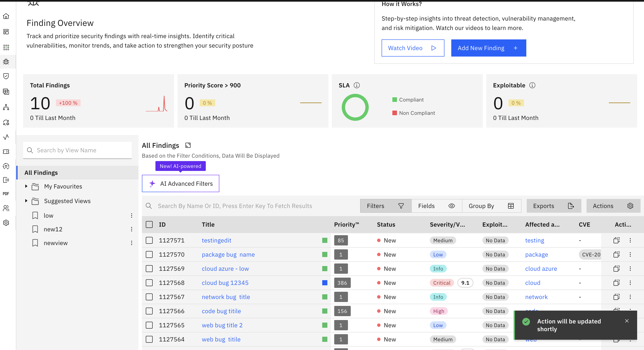The width and height of the screenshot is (644, 350).
Task: Click the Add New Finding button
Action: click(488, 48)
